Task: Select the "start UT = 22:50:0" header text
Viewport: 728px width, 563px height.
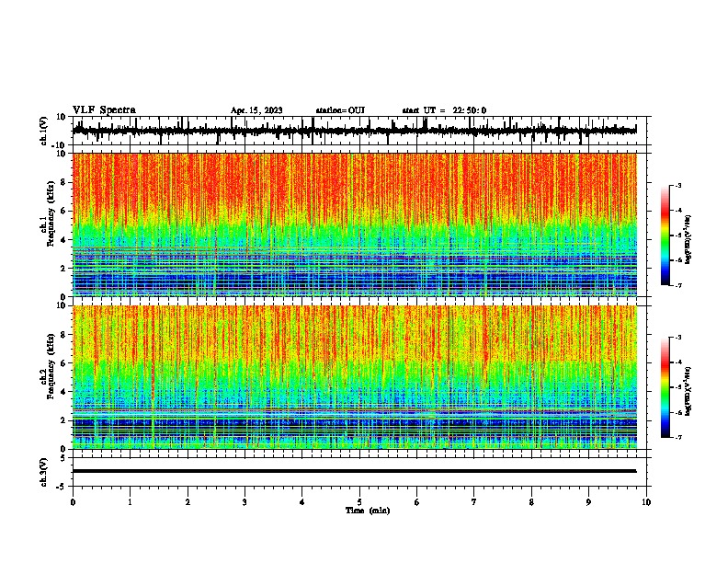Action: click(x=444, y=110)
